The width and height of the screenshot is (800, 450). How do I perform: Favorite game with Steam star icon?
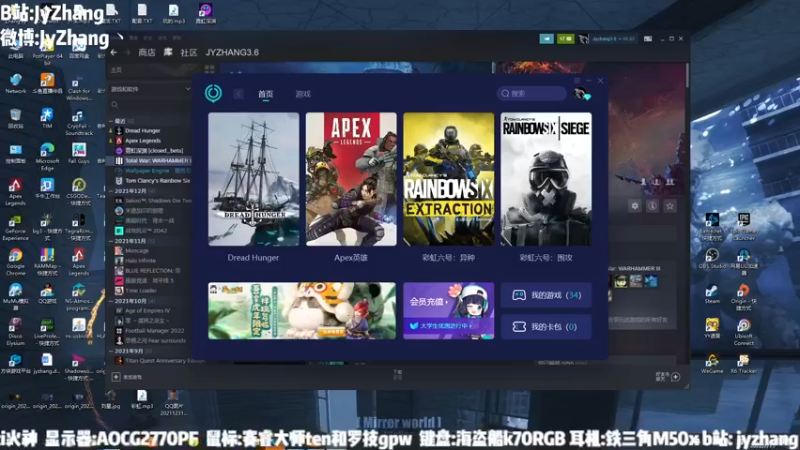[670, 206]
